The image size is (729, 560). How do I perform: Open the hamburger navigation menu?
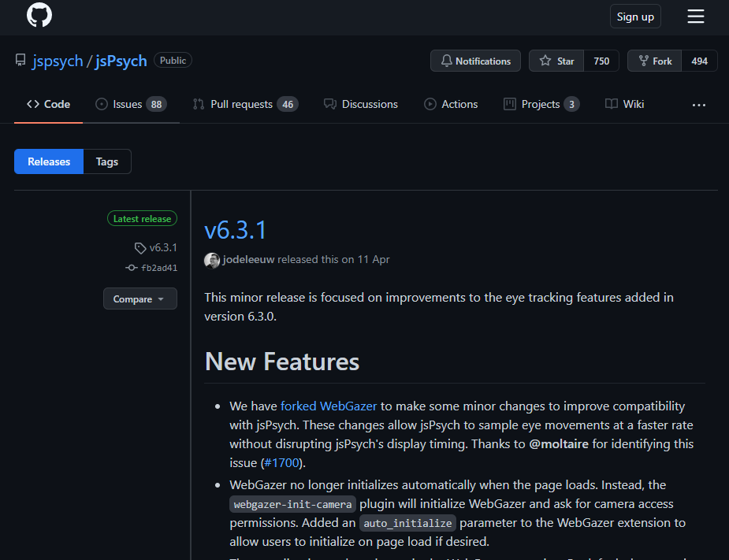(x=696, y=17)
